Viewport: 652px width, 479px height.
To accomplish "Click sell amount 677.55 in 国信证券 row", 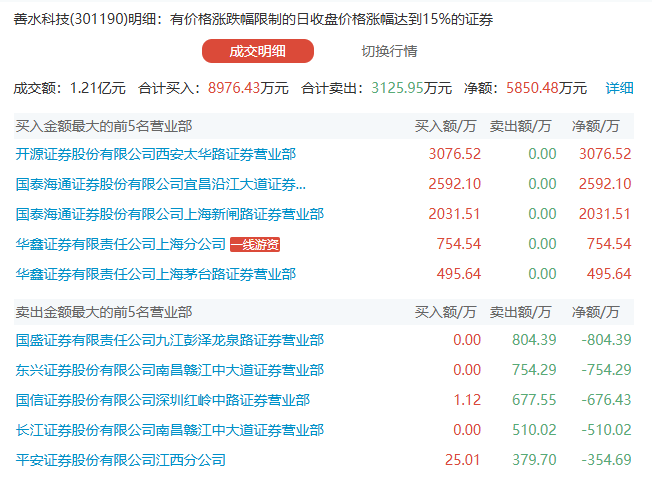I will (534, 400).
